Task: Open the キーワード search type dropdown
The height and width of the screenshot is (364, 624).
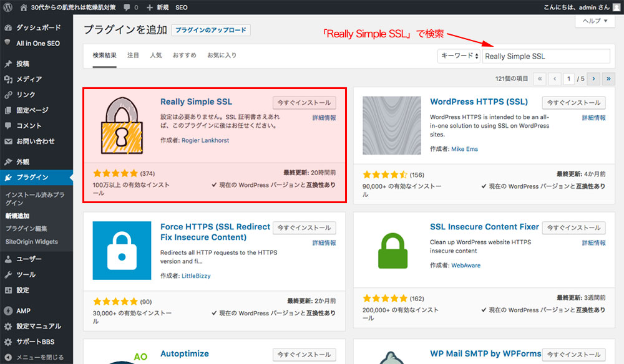Action: pos(459,56)
